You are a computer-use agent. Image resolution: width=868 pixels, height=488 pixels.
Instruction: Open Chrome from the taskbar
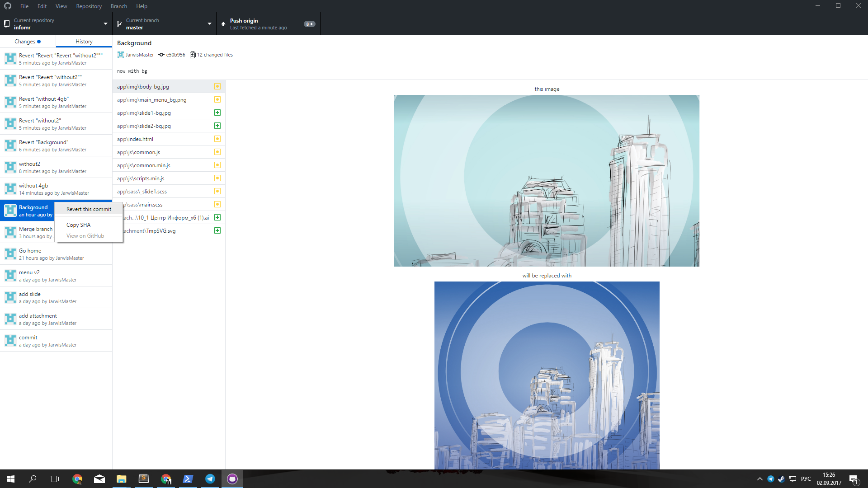click(x=77, y=479)
